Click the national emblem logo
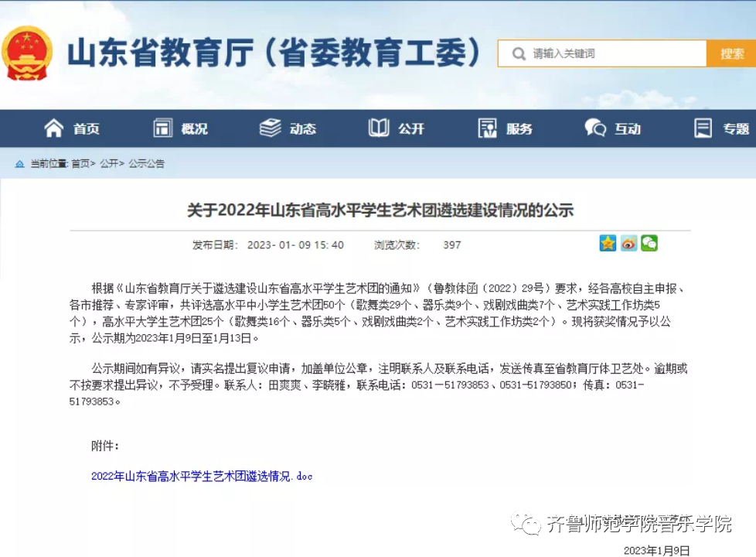 pyautogui.click(x=27, y=53)
